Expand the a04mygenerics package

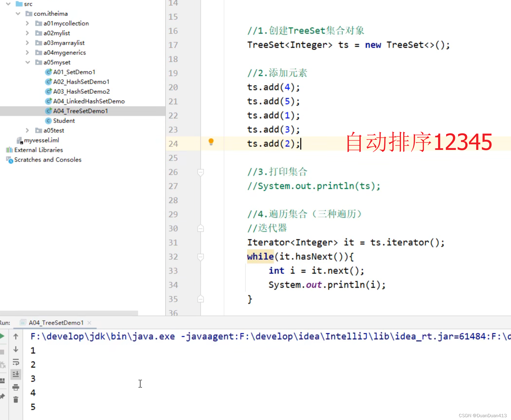click(28, 52)
